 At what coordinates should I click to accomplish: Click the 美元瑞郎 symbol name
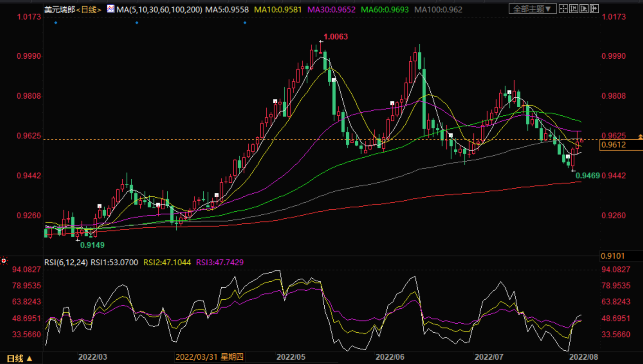[60, 9]
